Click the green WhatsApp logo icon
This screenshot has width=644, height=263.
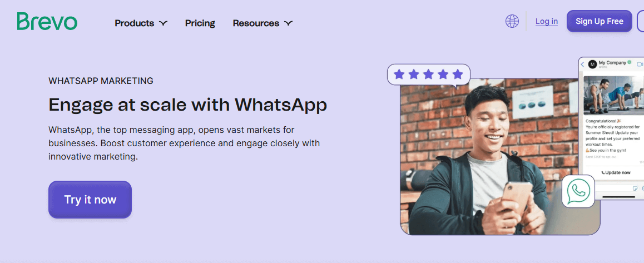578,191
